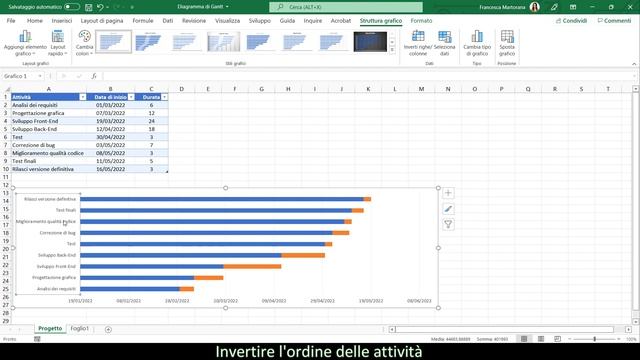Viewport: 640px width, 360px height.
Task: Click the orange bar for Sviluppo Front-End
Action: click(252, 267)
